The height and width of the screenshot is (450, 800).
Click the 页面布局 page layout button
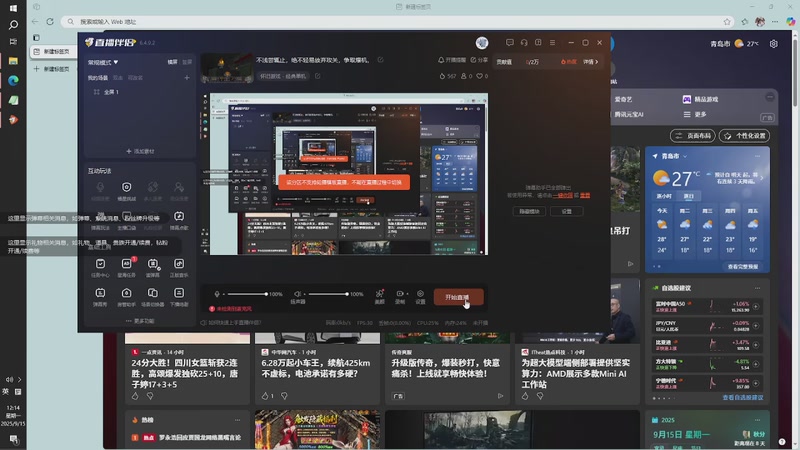pos(692,136)
